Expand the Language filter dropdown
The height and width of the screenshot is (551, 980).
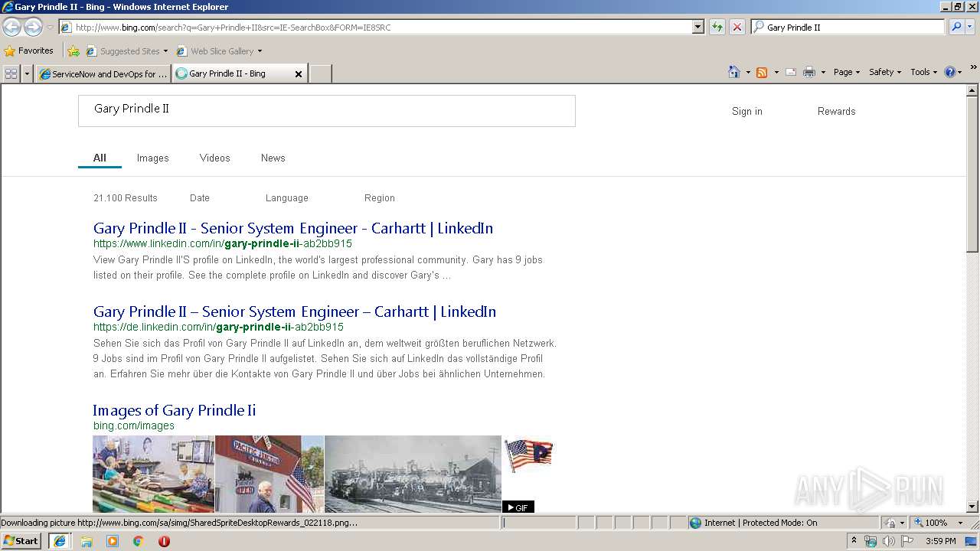point(287,198)
